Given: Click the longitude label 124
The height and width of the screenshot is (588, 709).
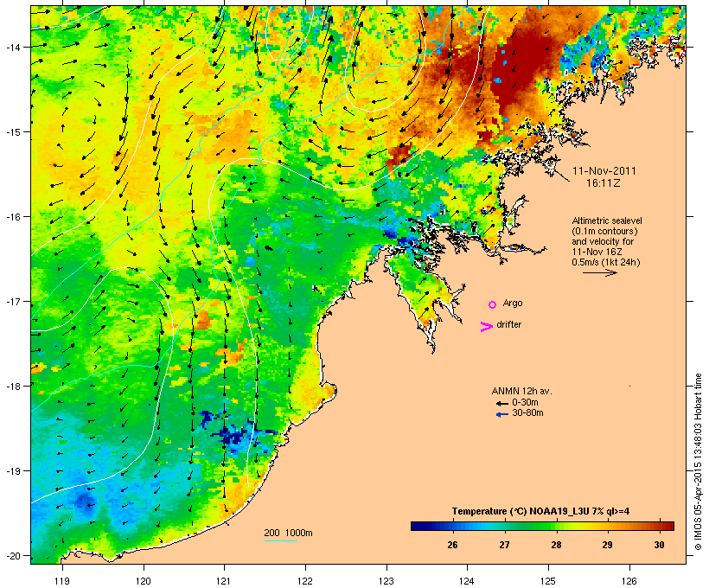Looking at the screenshot, I should (467, 581).
